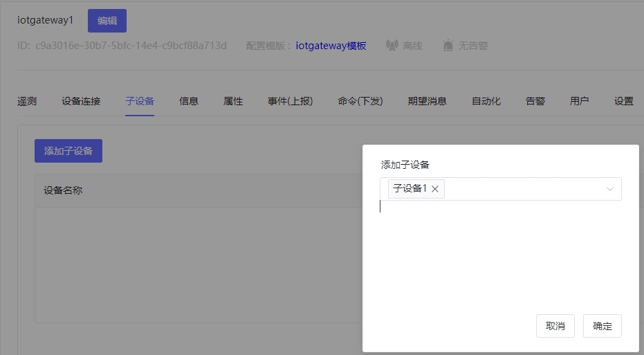Switch to the 遥测 tab
This screenshot has width=644, height=355.
pos(27,101)
